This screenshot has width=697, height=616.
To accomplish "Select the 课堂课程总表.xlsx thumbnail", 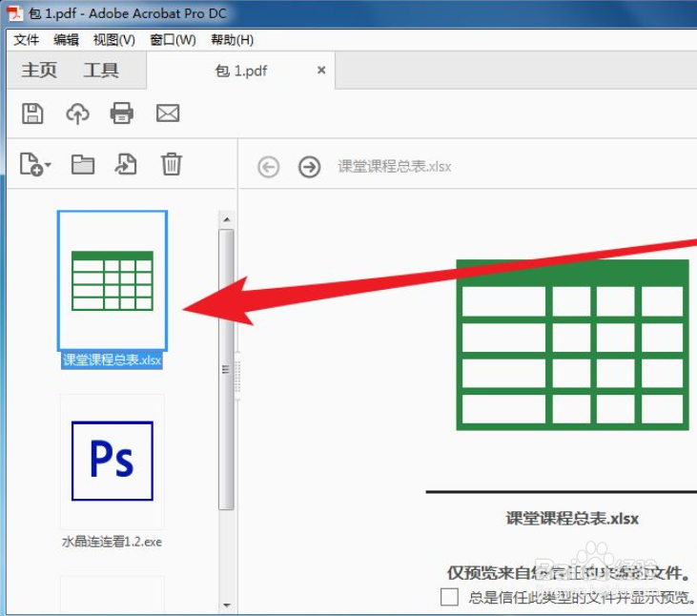I will pyautogui.click(x=113, y=280).
